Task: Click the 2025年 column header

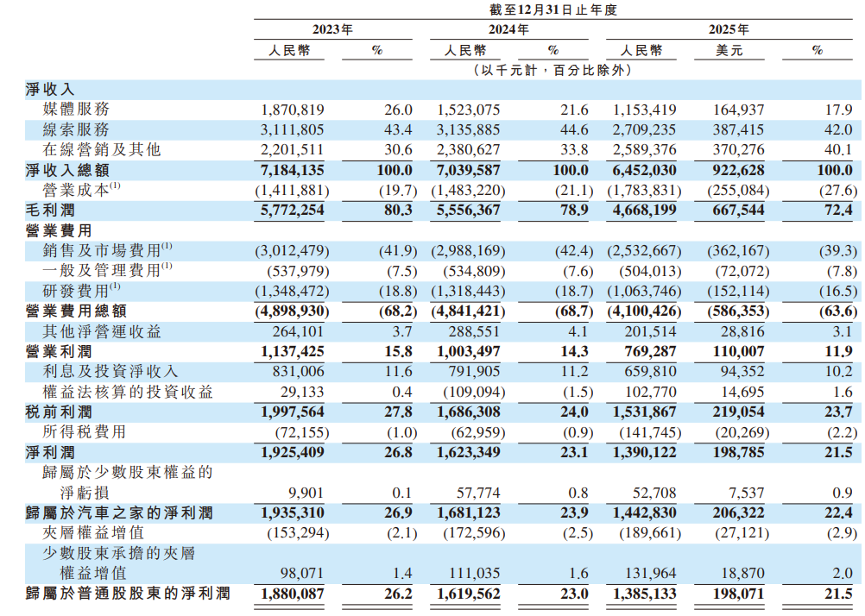Action: [x=729, y=29]
